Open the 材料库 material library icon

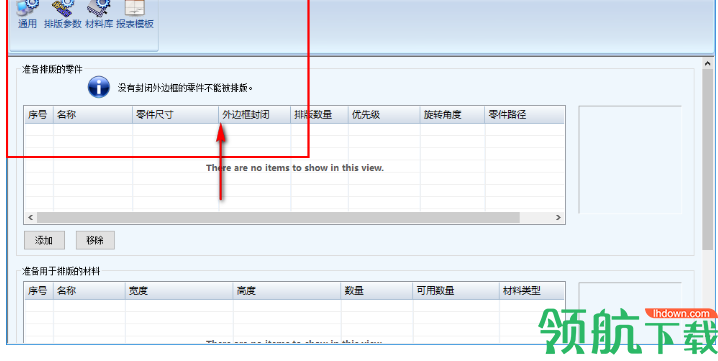coord(98,15)
